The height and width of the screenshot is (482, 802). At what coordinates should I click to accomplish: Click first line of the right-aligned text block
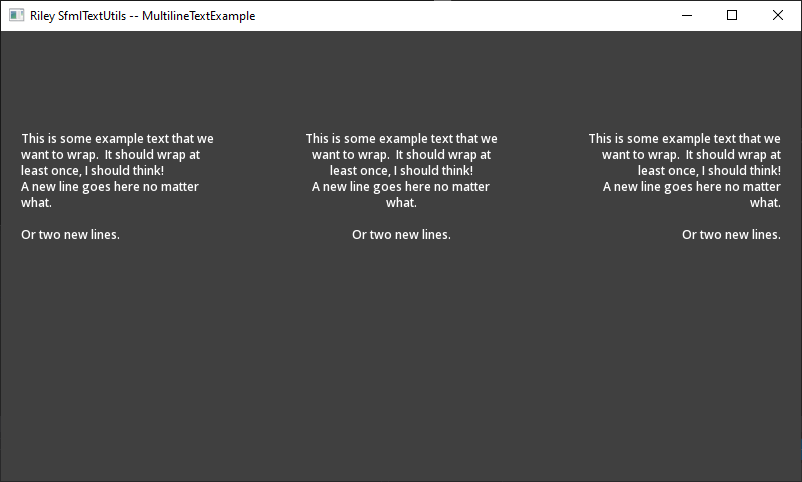point(684,139)
